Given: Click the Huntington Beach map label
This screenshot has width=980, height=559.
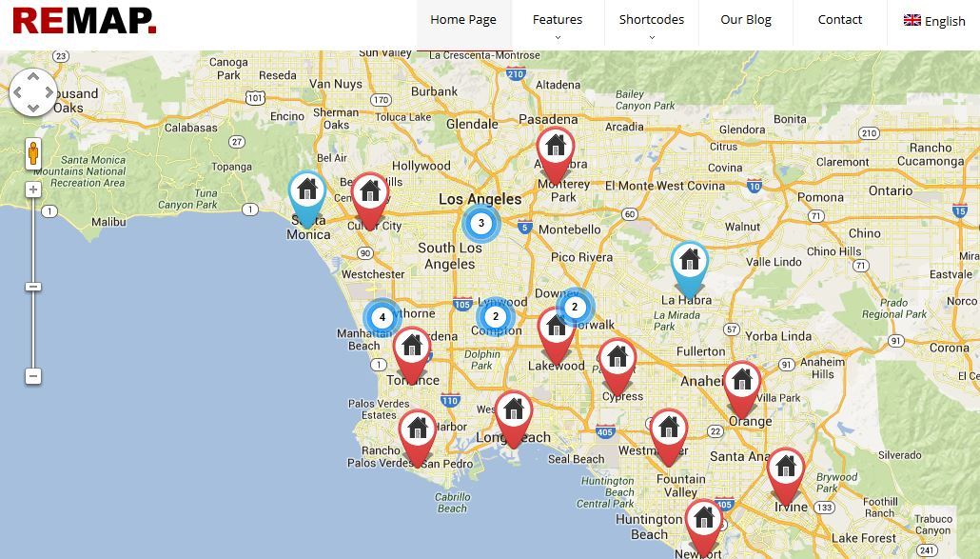Looking at the screenshot, I should pyautogui.click(x=649, y=527).
